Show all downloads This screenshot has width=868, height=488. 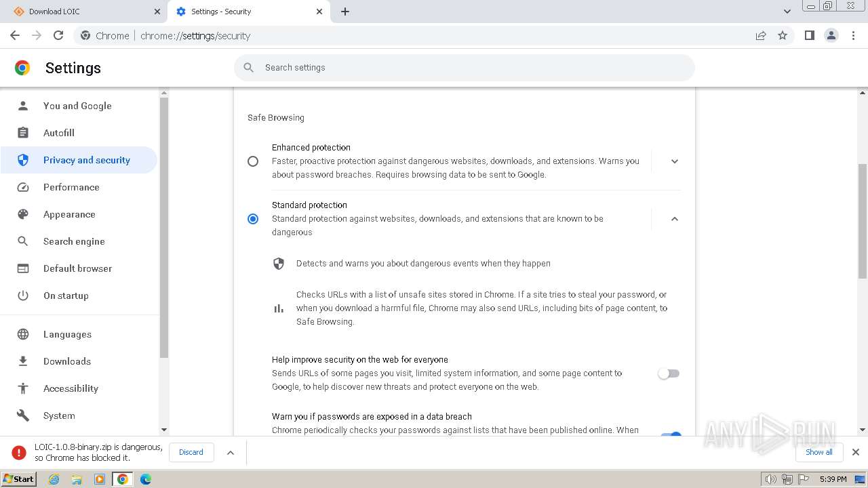coord(819,452)
